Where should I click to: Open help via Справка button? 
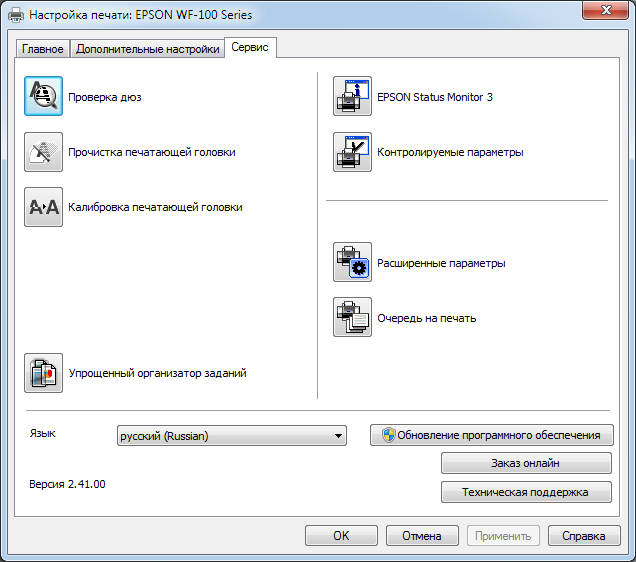point(584,536)
